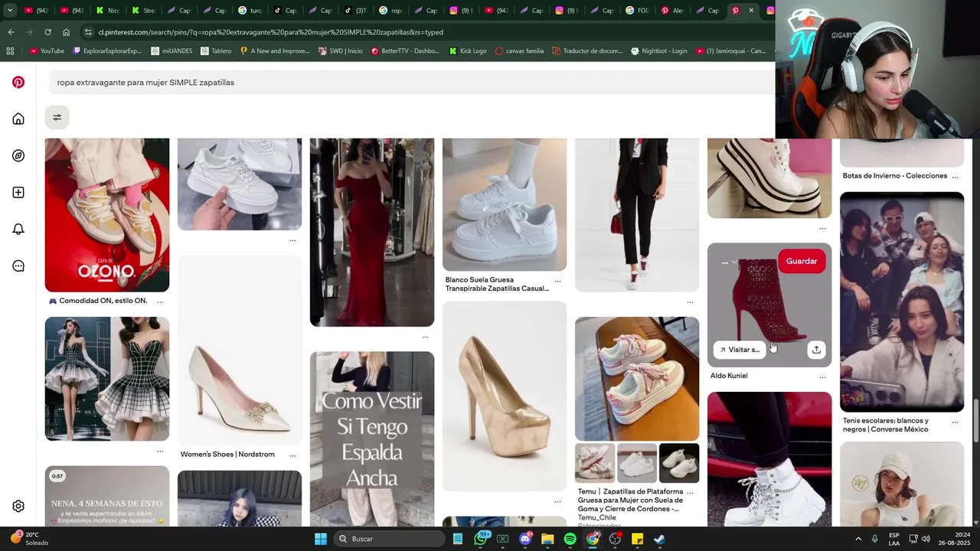Switch to the Google 'ropa' tab

tap(390, 11)
